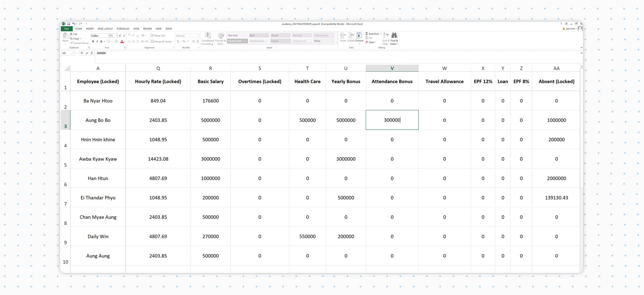Select the Format Painter tool

coord(79,43)
